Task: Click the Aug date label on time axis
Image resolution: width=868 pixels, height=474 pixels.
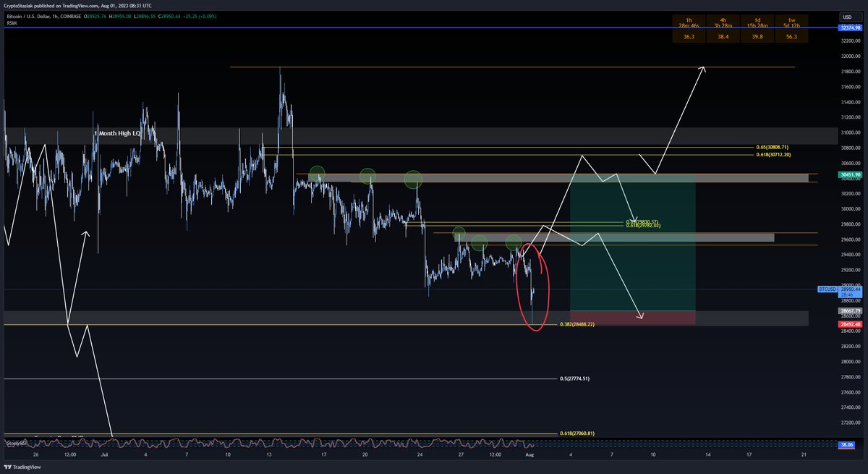Action: [x=529, y=455]
